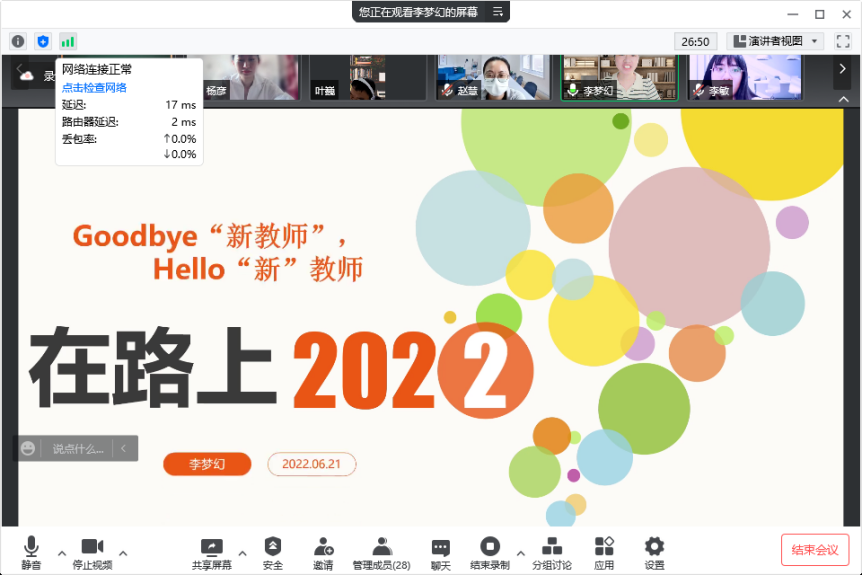The width and height of the screenshot is (862, 575).
Task: Click the 李梦幻 orange label on slide
Action: (x=207, y=464)
